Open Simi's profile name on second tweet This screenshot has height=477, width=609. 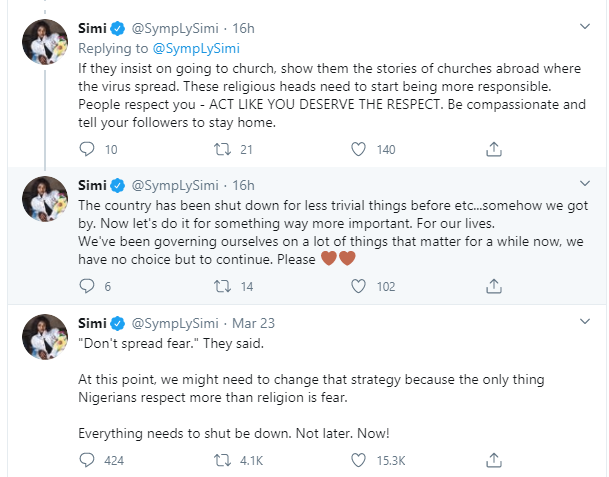[x=94, y=185]
